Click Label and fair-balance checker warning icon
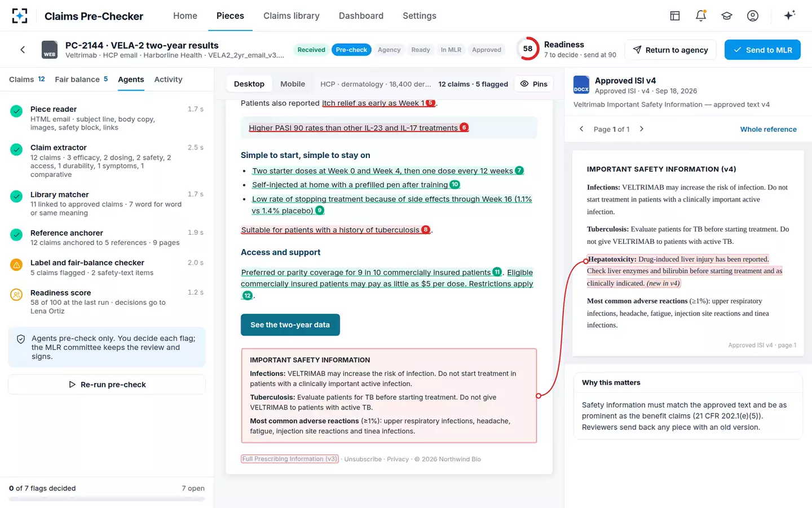Image resolution: width=812 pixels, height=508 pixels. point(16,264)
